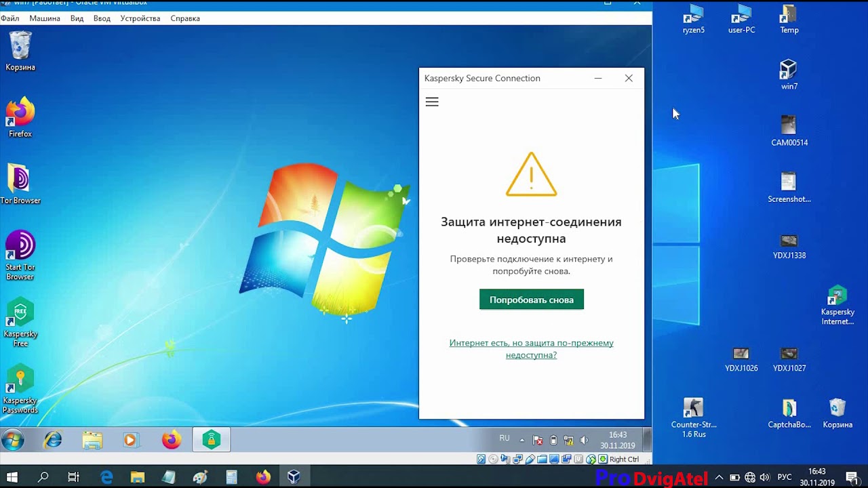Click the RU language indicator in the Win7 tray
The height and width of the screenshot is (488, 868).
coord(505,439)
